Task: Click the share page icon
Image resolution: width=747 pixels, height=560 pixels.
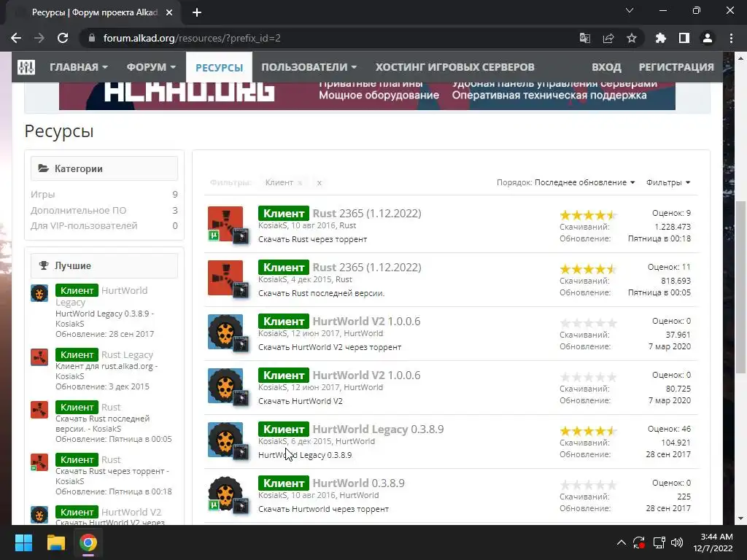Action: tap(608, 38)
